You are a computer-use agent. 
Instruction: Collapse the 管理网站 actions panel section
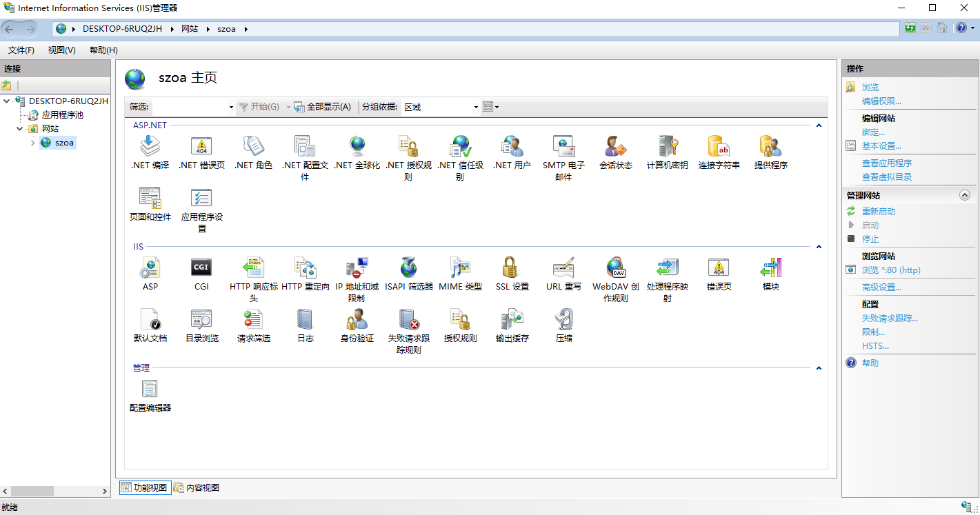coord(965,196)
